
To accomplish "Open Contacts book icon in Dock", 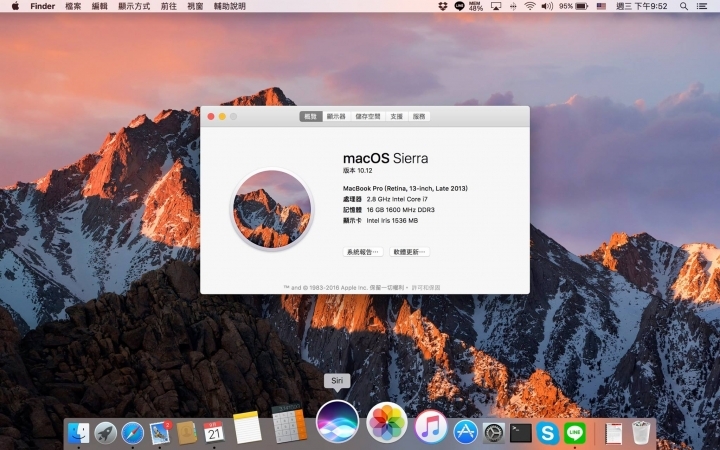I will click(186, 433).
